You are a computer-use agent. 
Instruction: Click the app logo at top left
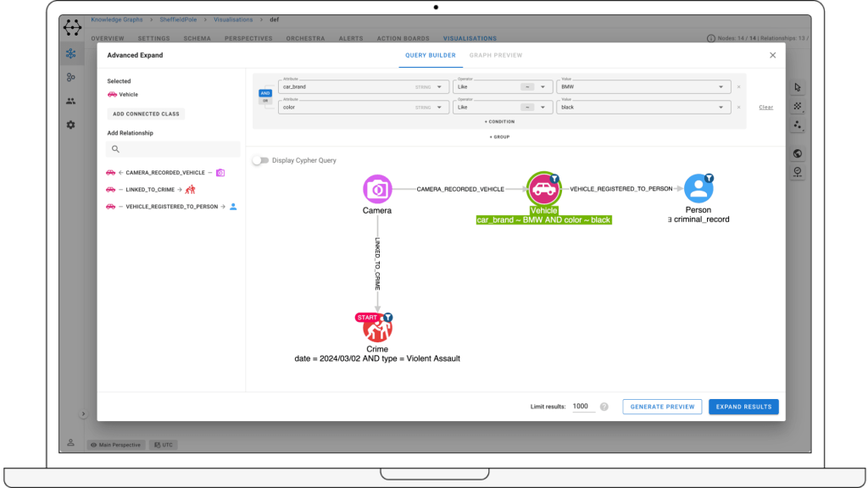72,27
